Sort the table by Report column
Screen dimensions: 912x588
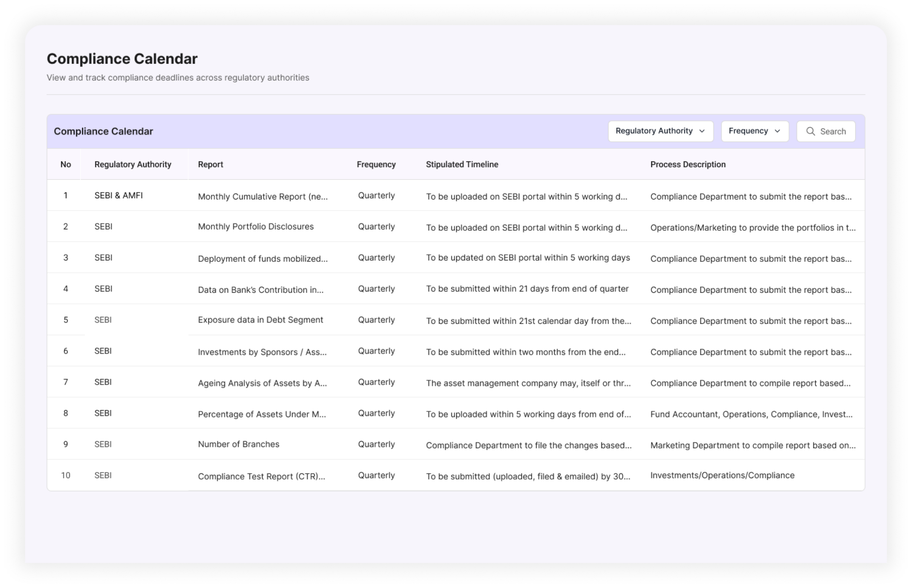[x=211, y=164]
